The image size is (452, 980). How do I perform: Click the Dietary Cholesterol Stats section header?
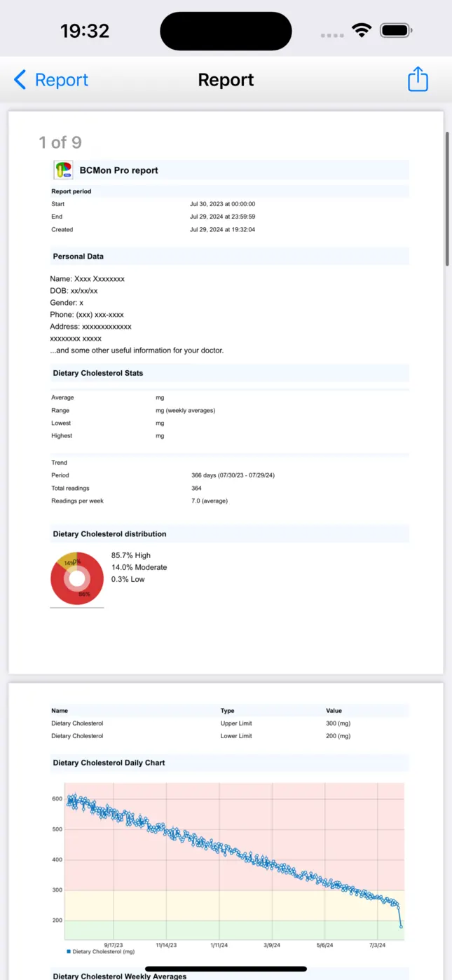[98, 373]
